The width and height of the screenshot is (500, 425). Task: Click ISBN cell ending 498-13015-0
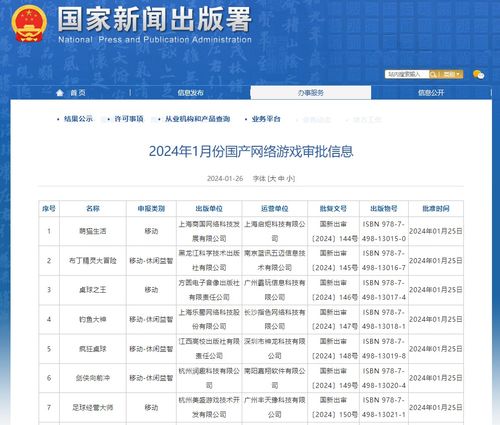click(x=384, y=231)
